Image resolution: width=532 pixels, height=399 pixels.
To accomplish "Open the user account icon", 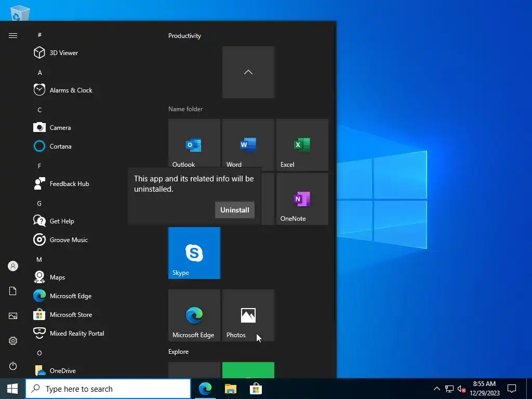I will [13, 266].
